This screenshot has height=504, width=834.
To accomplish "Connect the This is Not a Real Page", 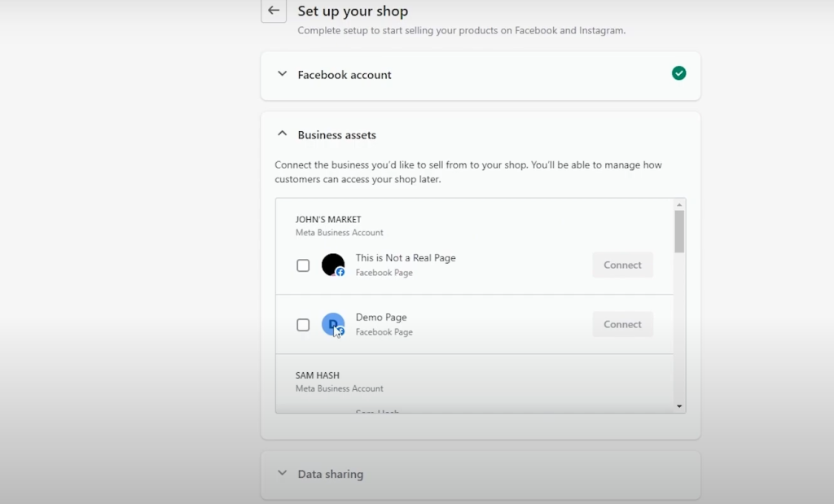I will coord(622,265).
